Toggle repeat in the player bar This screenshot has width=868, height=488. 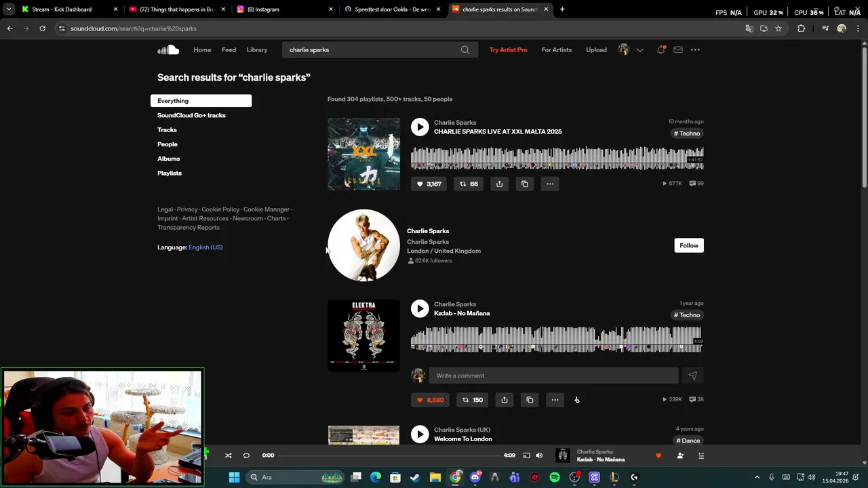click(246, 455)
